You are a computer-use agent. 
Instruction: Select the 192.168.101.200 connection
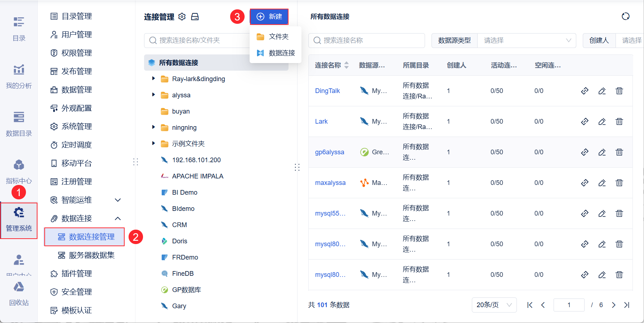tap(196, 160)
